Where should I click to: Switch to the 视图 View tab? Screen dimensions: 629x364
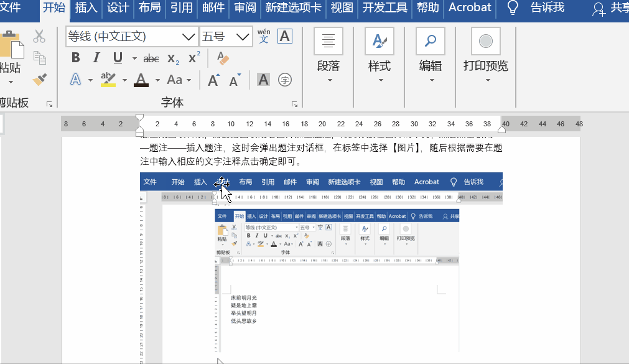(x=342, y=7)
